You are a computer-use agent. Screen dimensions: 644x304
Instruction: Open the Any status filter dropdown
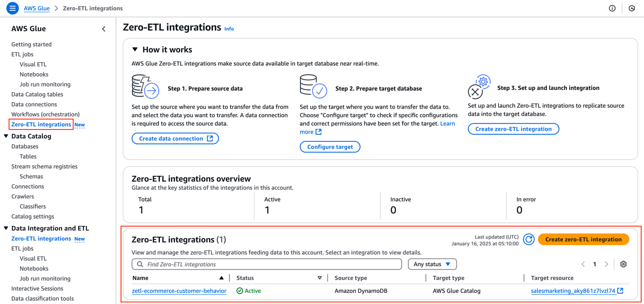point(432,264)
